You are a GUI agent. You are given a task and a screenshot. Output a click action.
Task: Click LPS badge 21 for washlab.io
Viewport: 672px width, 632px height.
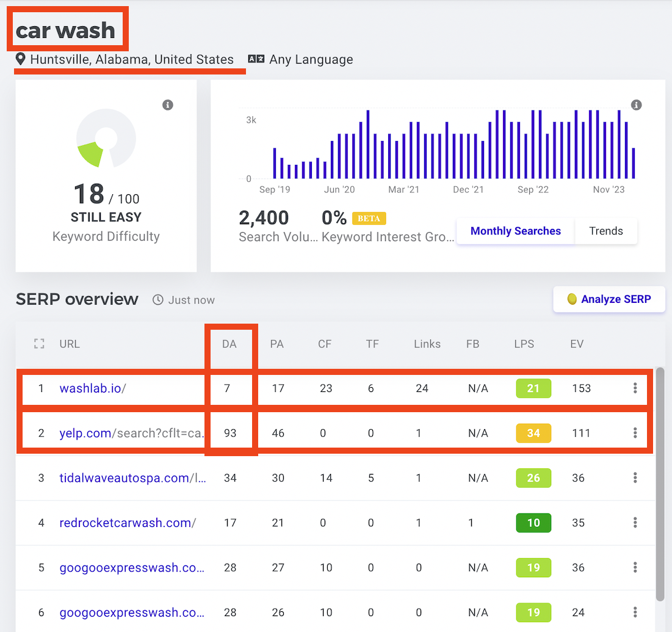click(533, 388)
